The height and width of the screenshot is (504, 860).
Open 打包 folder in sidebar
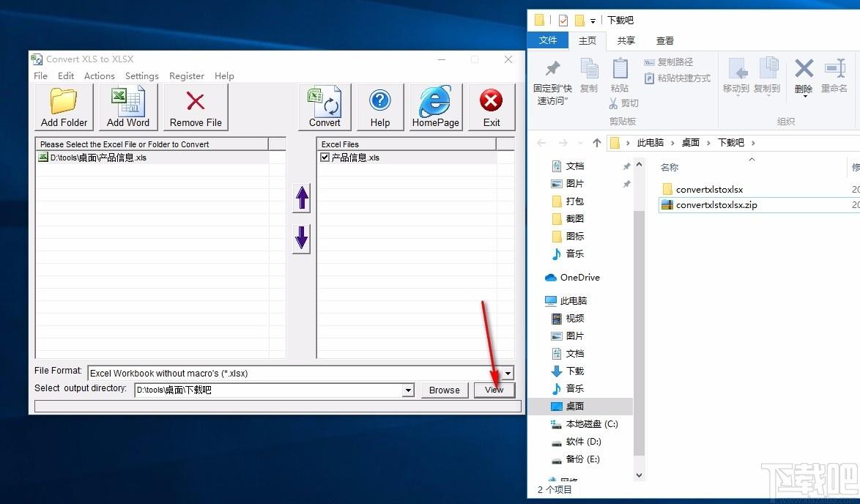(568, 201)
